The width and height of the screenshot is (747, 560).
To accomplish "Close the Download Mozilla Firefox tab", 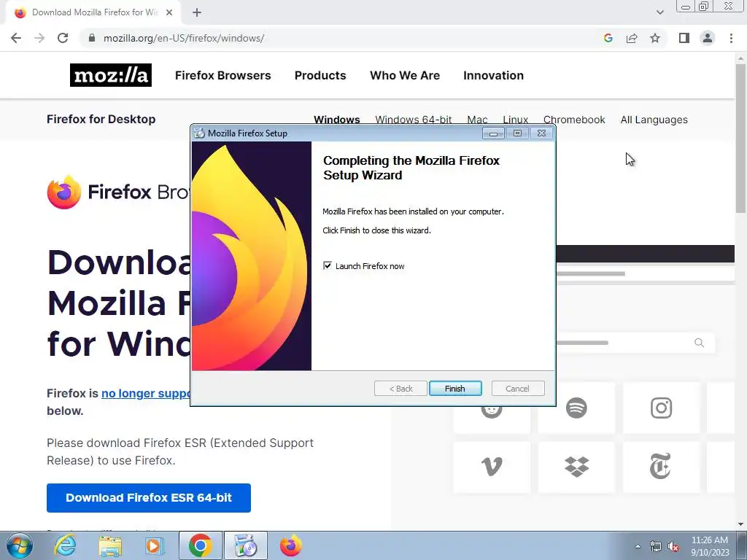I will coord(169,12).
